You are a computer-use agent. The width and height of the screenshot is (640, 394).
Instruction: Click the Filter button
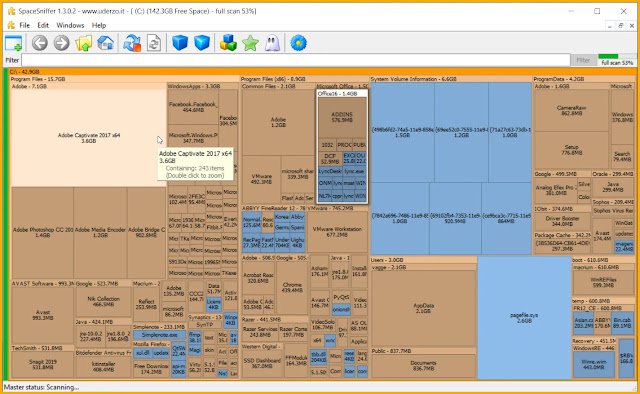point(583,60)
